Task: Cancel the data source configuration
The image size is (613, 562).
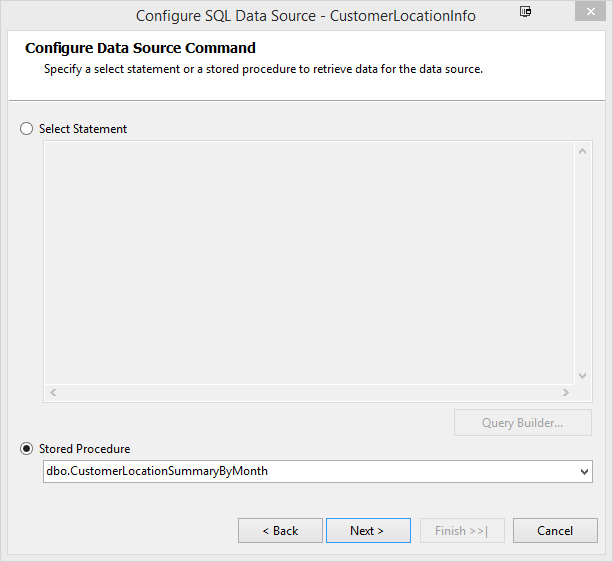Action: tap(555, 531)
